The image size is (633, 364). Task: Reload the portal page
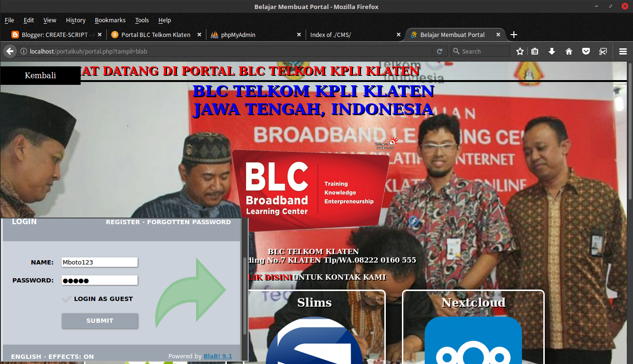tap(439, 51)
